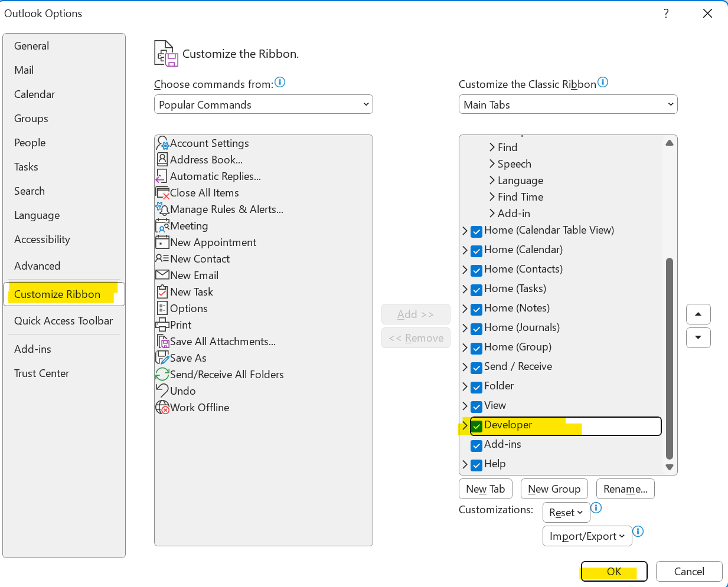Click the ribbon list scroll down arrow
Screen dimensions: 728x587
click(670, 467)
